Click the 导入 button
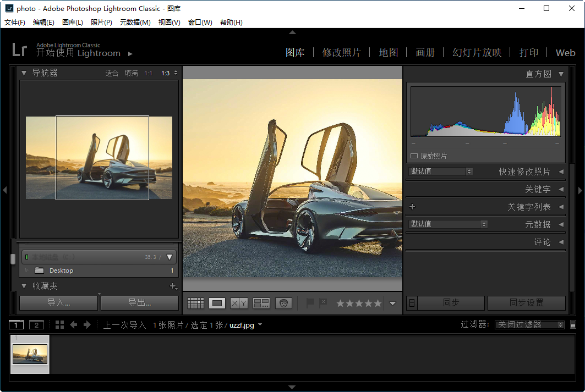Image resolution: width=585 pixels, height=392 pixels. point(58,302)
